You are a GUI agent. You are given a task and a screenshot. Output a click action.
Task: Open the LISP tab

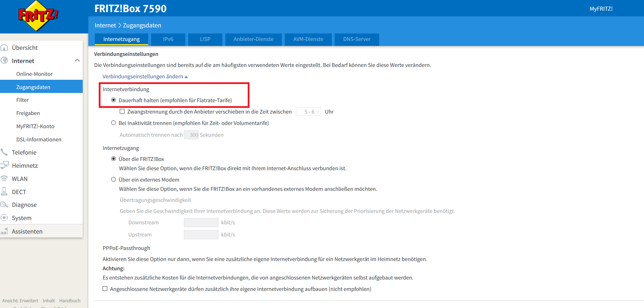pos(205,39)
